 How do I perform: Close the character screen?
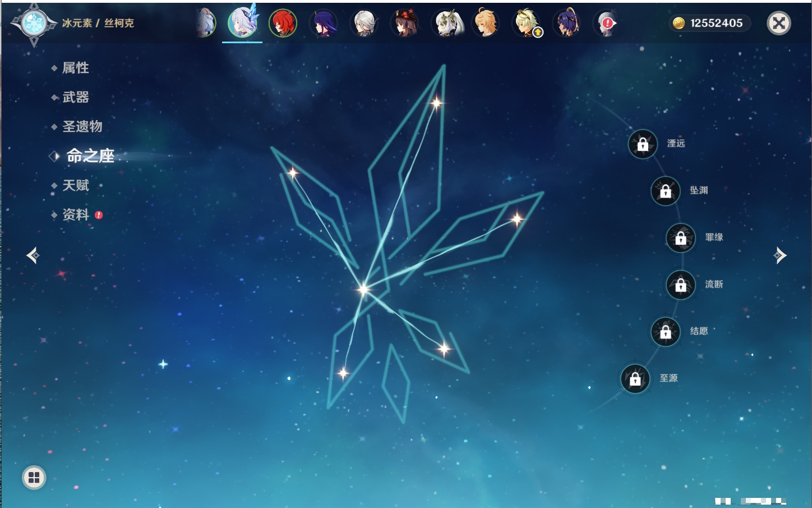click(779, 23)
